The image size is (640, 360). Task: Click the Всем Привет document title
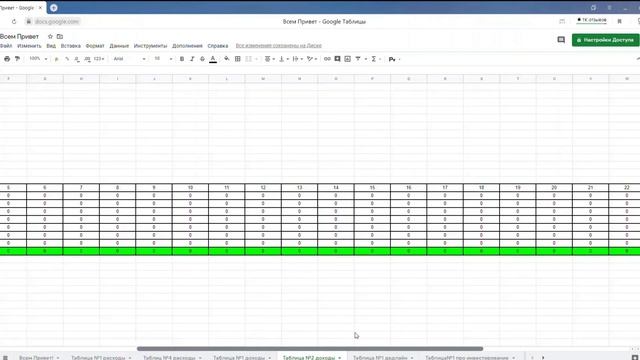tap(19, 36)
